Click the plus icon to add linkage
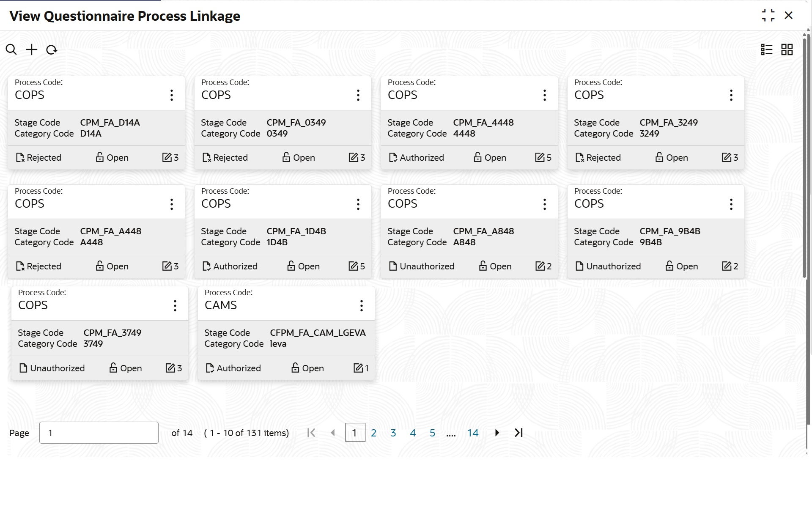The image size is (812, 513). pos(32,50)
